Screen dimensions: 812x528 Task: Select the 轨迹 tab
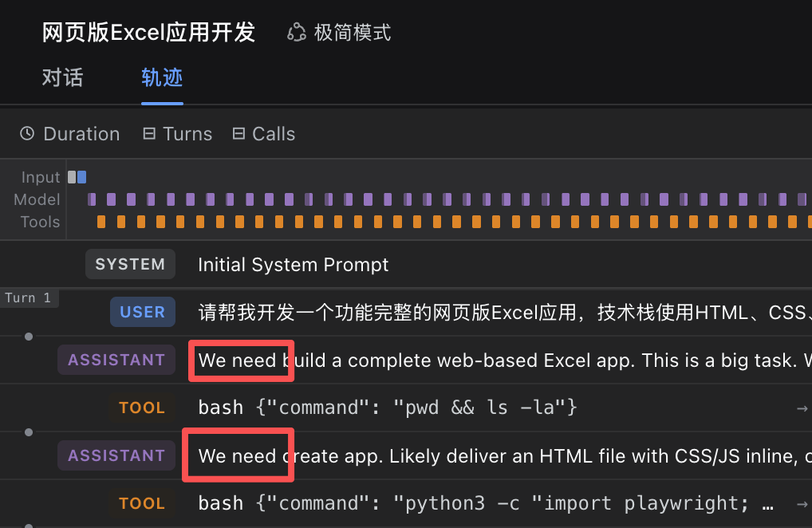coord(162,77)
